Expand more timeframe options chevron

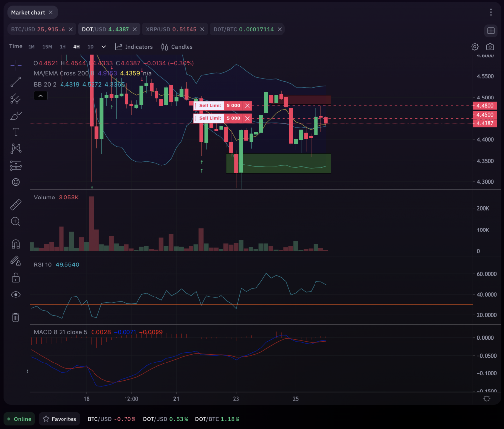[x=104, y=47]
